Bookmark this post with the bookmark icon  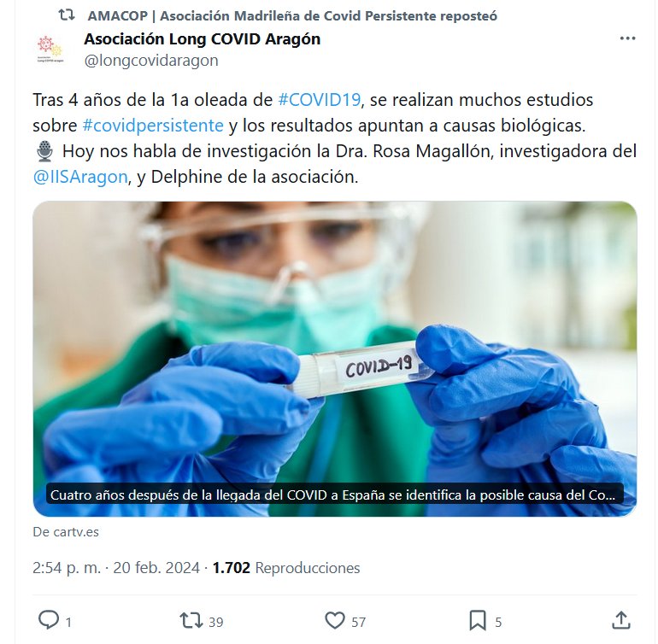click(478, 620)
